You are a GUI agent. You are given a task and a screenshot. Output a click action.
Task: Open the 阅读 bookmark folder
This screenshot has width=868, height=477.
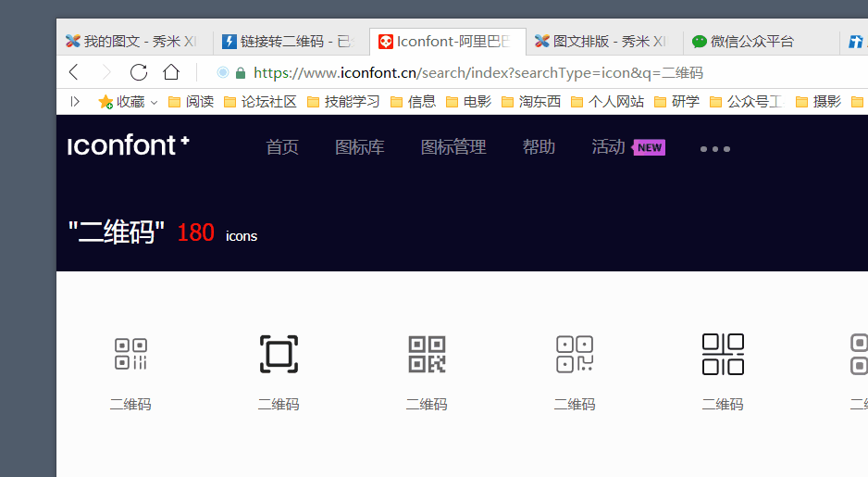tap(191, 101)
